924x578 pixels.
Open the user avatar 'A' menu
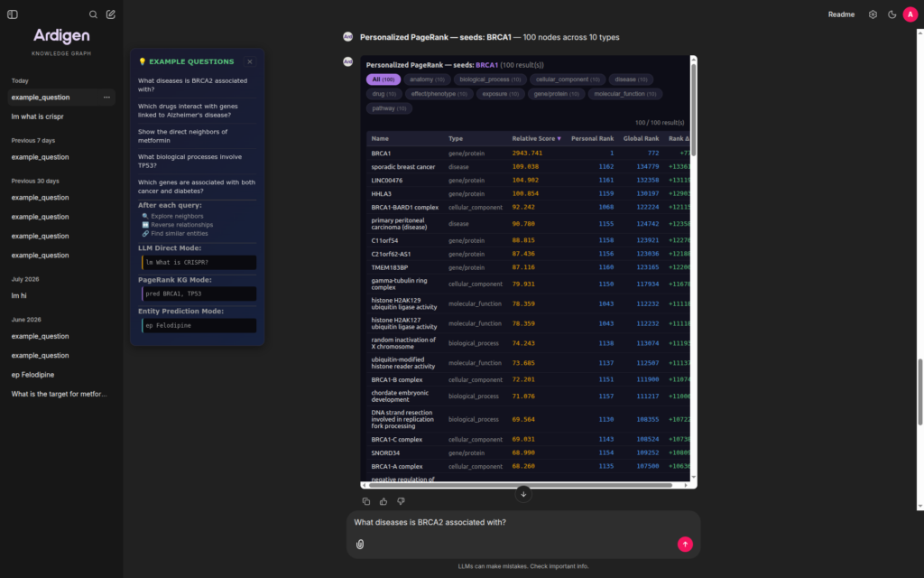point(910,14)
